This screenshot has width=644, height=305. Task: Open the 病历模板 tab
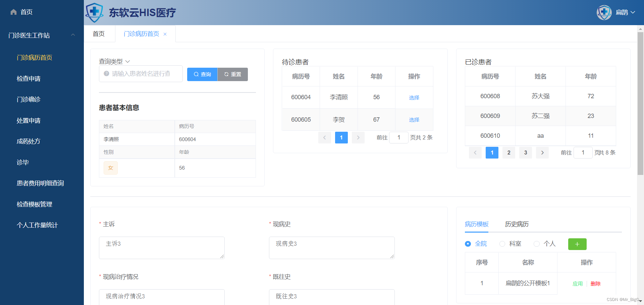point(477,224)
